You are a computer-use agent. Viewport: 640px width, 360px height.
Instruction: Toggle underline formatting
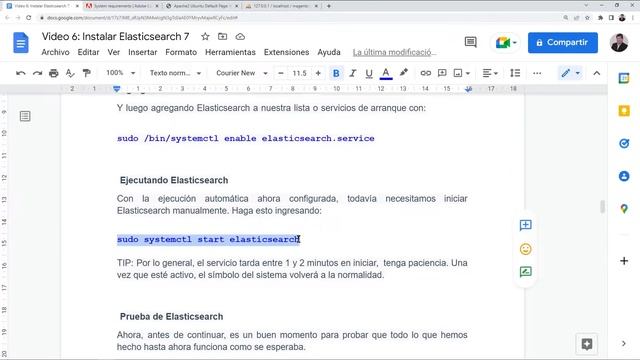[369, 73]
